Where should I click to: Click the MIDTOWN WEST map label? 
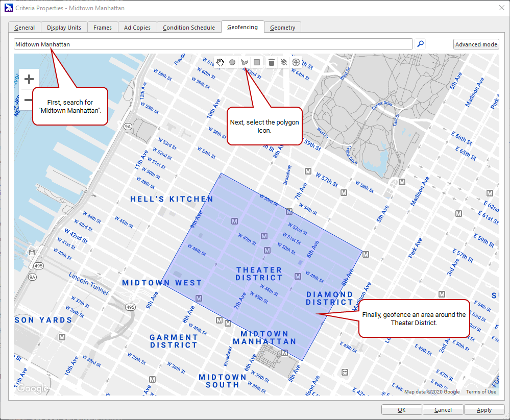[162, 283]
